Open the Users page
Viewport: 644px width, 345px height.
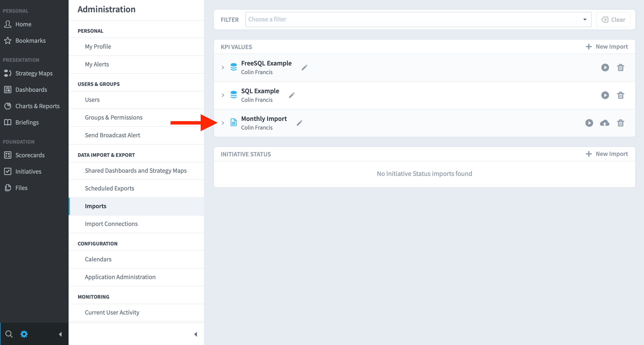coord(92,99)
